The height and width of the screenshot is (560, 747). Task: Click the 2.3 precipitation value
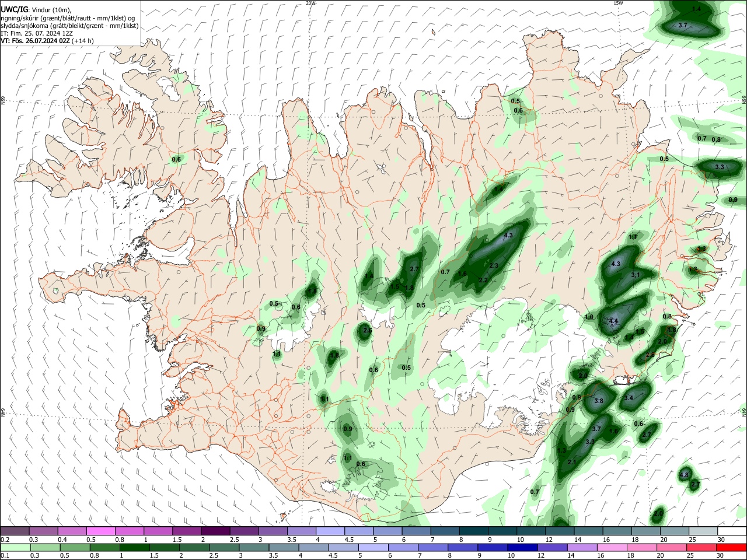click(x=494, y=265)
